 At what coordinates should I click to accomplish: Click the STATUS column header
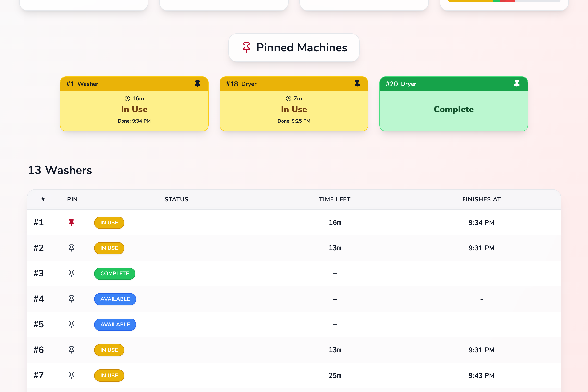[176, 199]
